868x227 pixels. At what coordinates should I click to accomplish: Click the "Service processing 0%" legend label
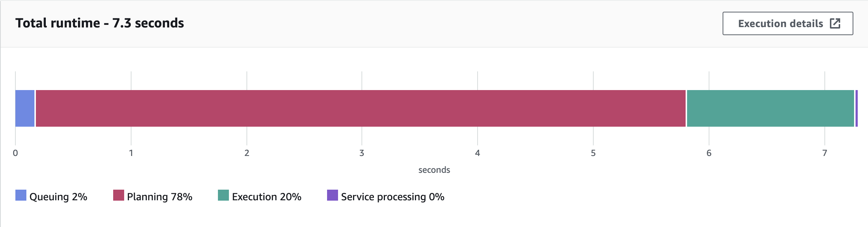pyautogui.click(x=393, y=197)
